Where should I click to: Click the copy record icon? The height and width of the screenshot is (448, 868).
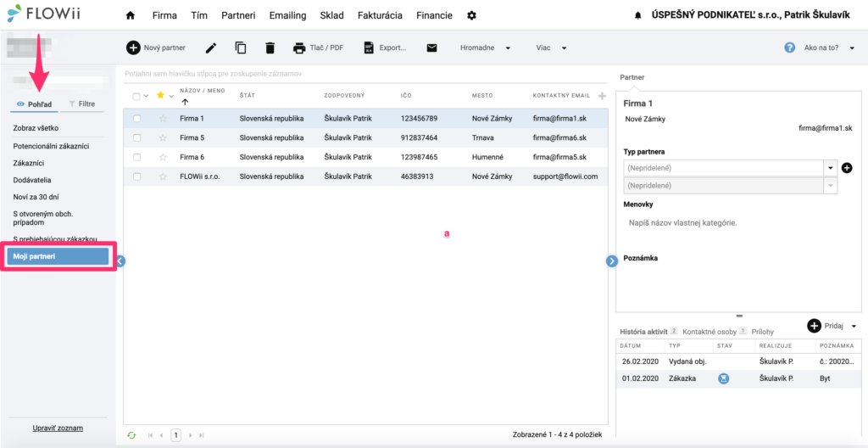point(241,48)
